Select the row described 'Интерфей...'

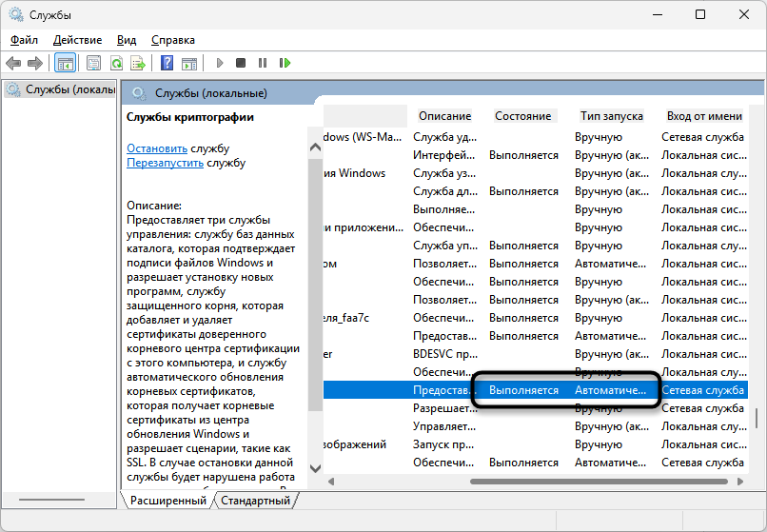click(536, 155)
